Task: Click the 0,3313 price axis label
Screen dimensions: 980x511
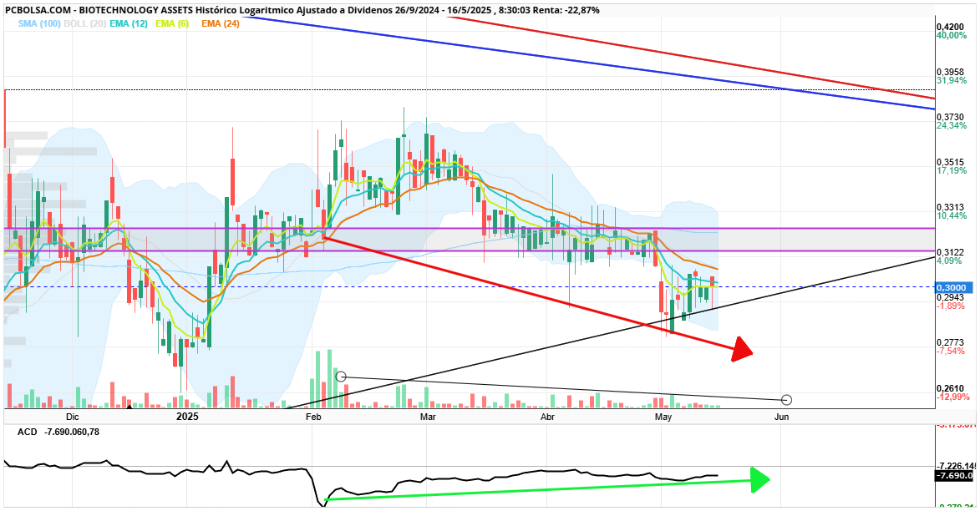Action: [x=950, y=207]
